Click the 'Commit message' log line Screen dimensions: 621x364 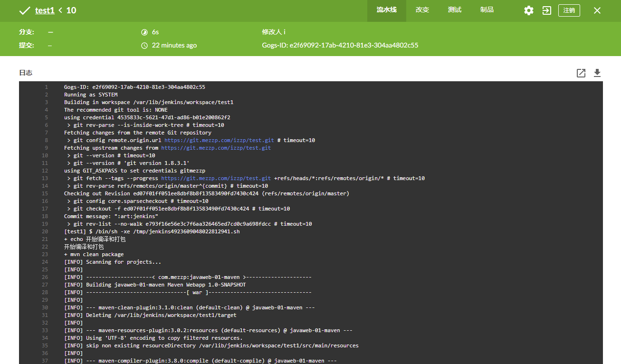coord(111,216)
